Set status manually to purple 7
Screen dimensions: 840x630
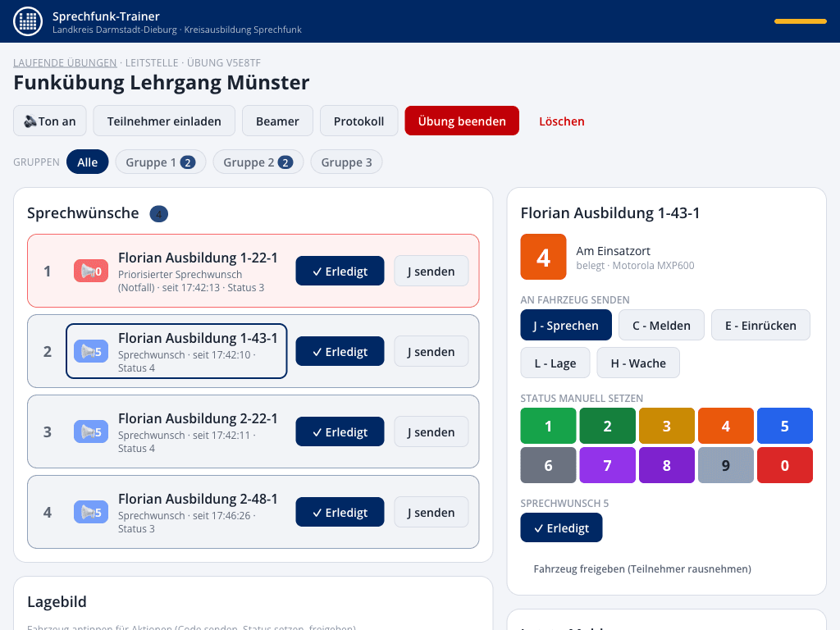click(608, 465)
